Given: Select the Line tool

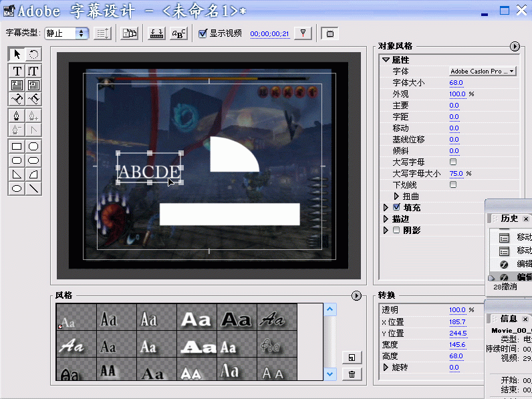Looking at the screenshot, I should coord(33,188).
